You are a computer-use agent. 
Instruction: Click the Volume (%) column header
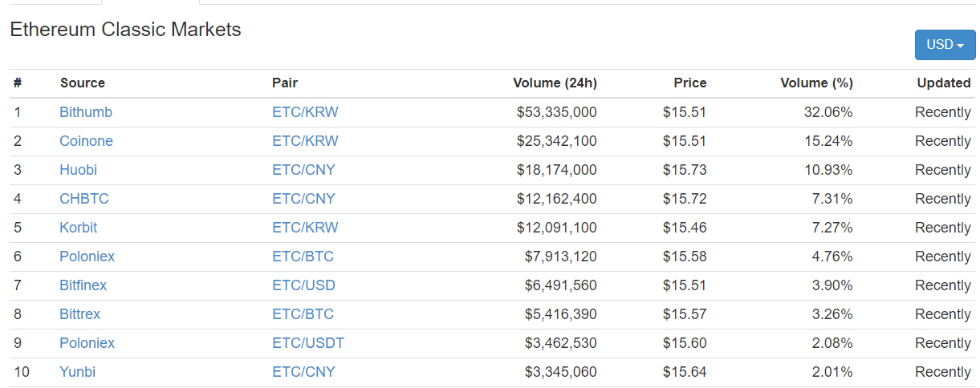click(816, 83)
